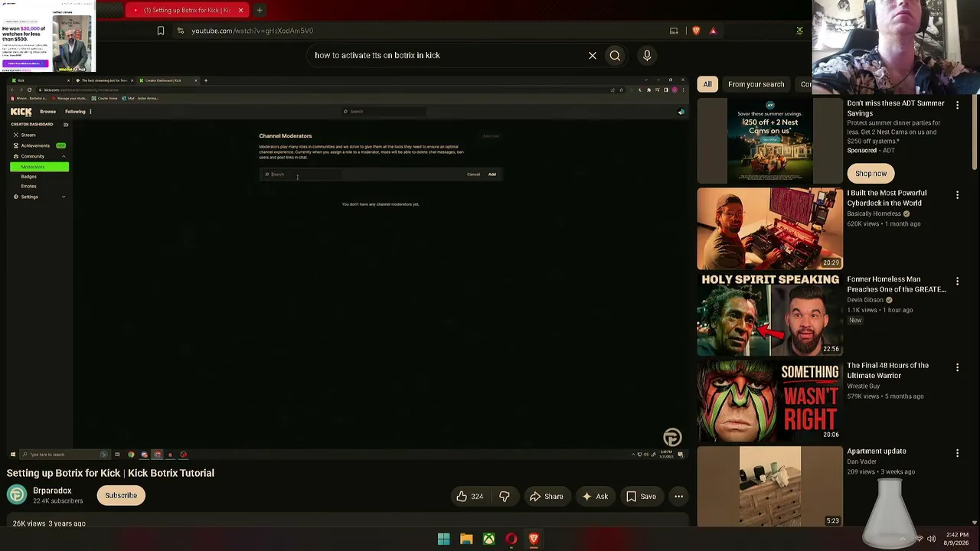The height and width of the screenshot is (551, 980).
Task: Close the Setting up Botrix browser tab
Action: [240, 10]
